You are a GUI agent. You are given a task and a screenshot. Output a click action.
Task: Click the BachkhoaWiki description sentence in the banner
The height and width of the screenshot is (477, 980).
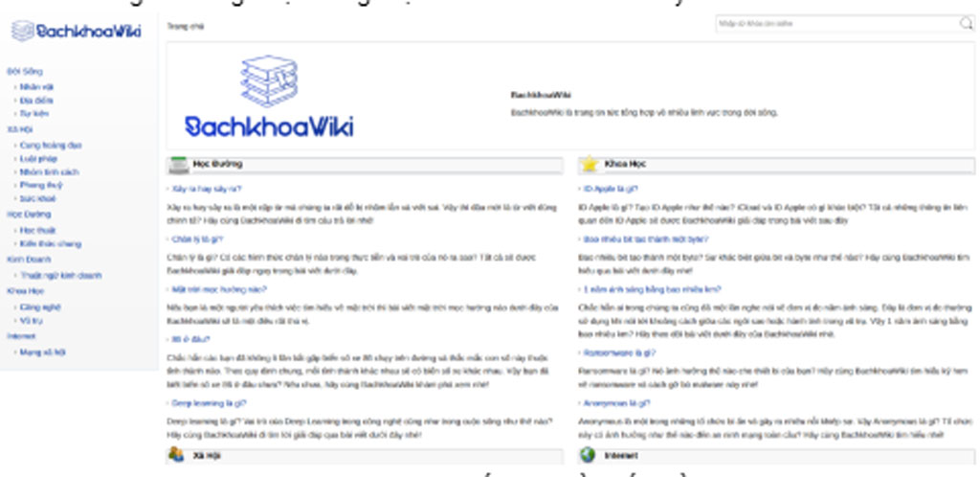[x=644, y=112]
